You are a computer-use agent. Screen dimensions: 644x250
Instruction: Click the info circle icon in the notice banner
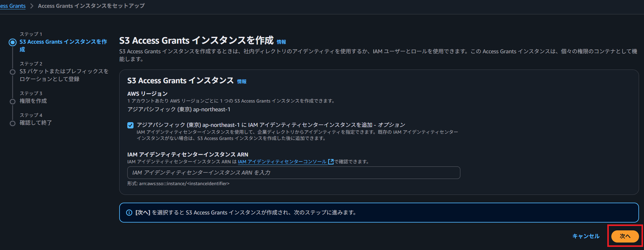[x=129, y=213]
